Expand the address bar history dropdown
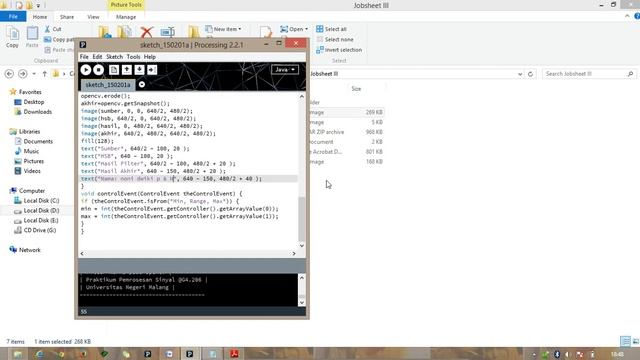 click(520, 74)
